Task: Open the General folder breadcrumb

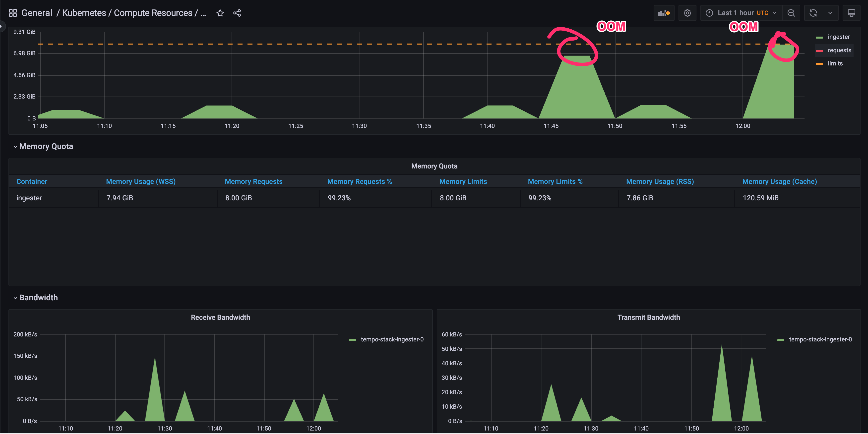Action: (x=37, y=13)
